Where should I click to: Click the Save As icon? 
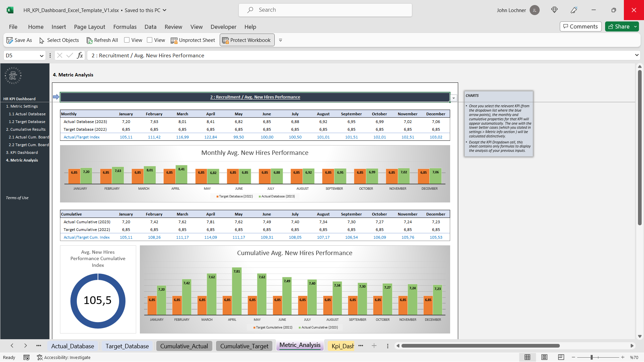click(10, 40)
